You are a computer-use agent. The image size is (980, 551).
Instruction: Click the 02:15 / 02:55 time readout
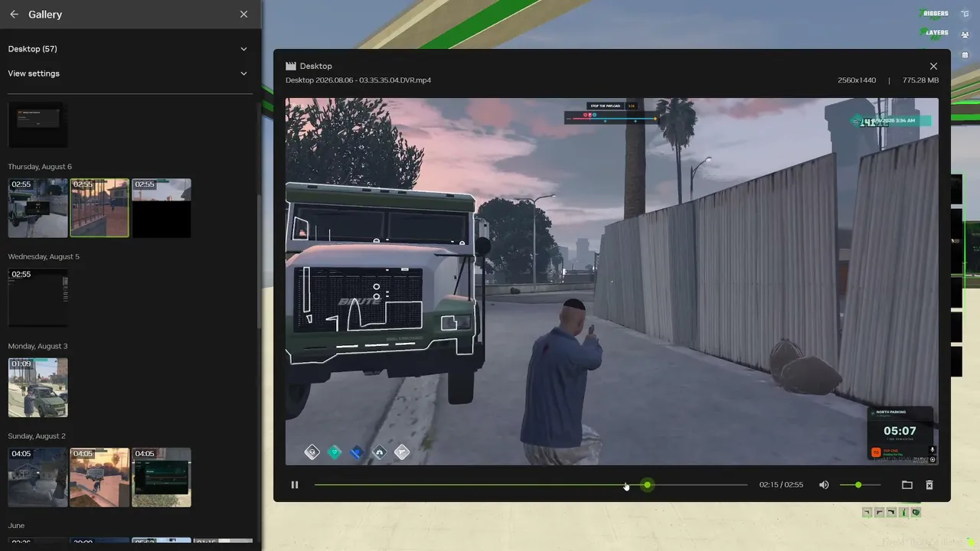781,485
